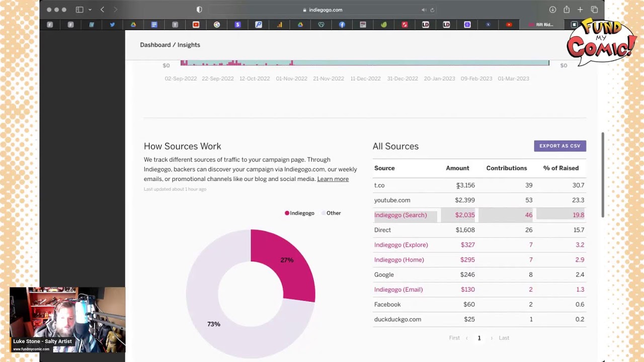Open the Learn more link
The width and height of the screenshot is (644, 362).
333,179
